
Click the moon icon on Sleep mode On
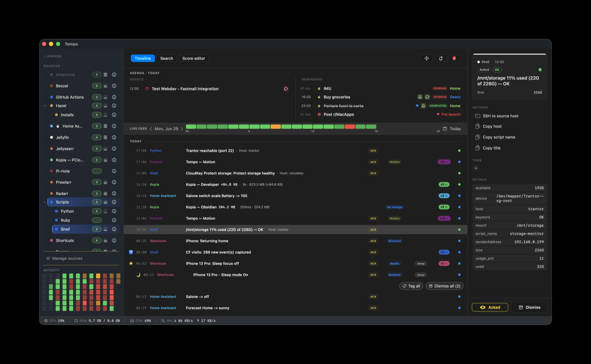tap(138, 275)
